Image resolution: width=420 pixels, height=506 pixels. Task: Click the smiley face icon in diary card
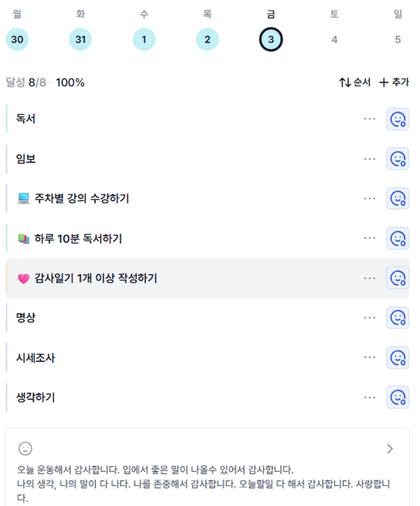(x=25, y=448)
